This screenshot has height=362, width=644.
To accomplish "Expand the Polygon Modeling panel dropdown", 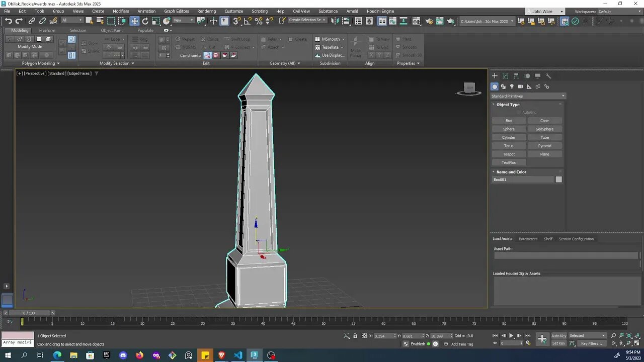I will (x=41, y=63).
